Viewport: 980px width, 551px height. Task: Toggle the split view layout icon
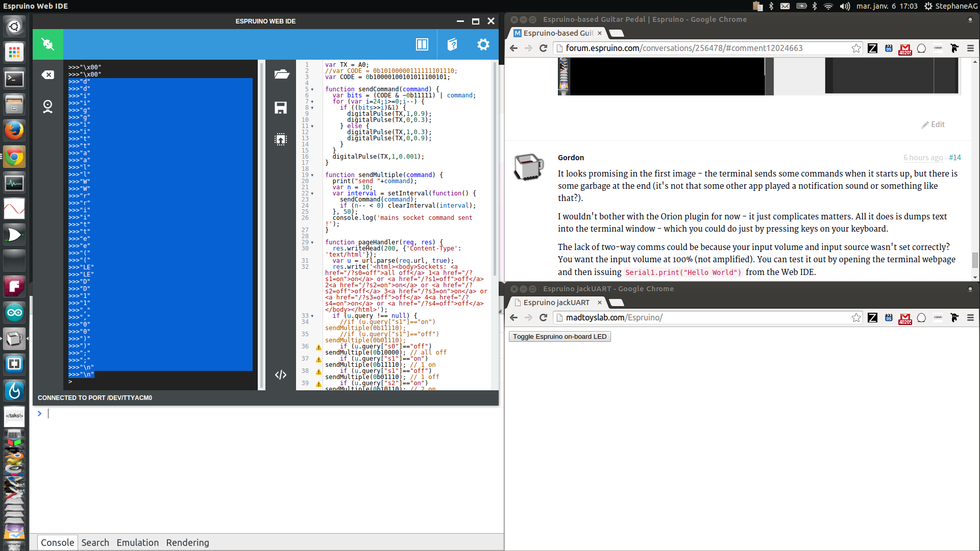point(422,44)
